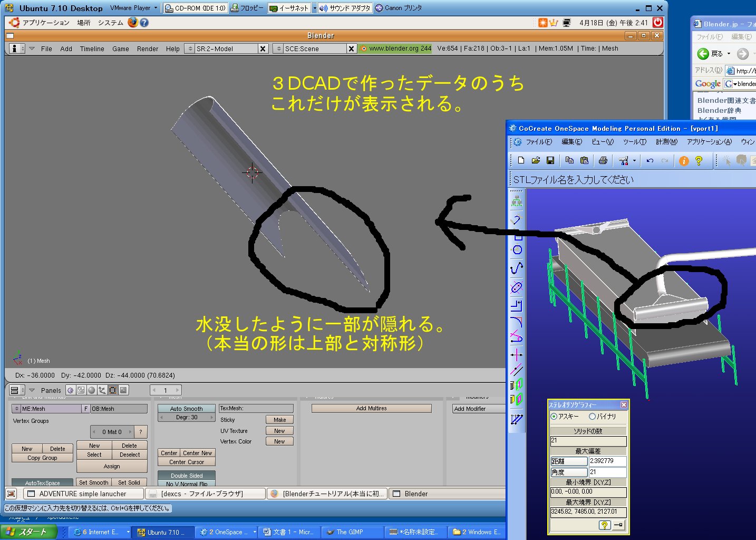Adjust the Degr: 30 slider value

[187, 417]
